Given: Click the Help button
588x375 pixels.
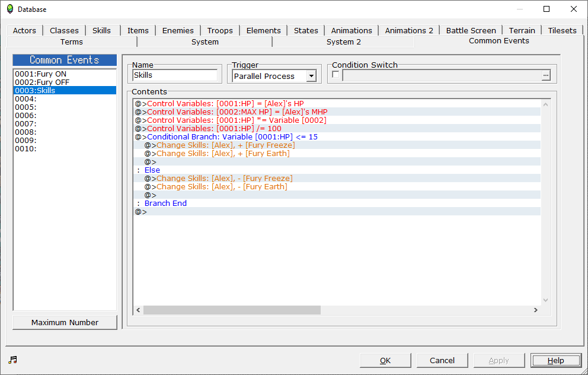Looking at the screenshot, I should pyautogui.click(x=556, y=360).
